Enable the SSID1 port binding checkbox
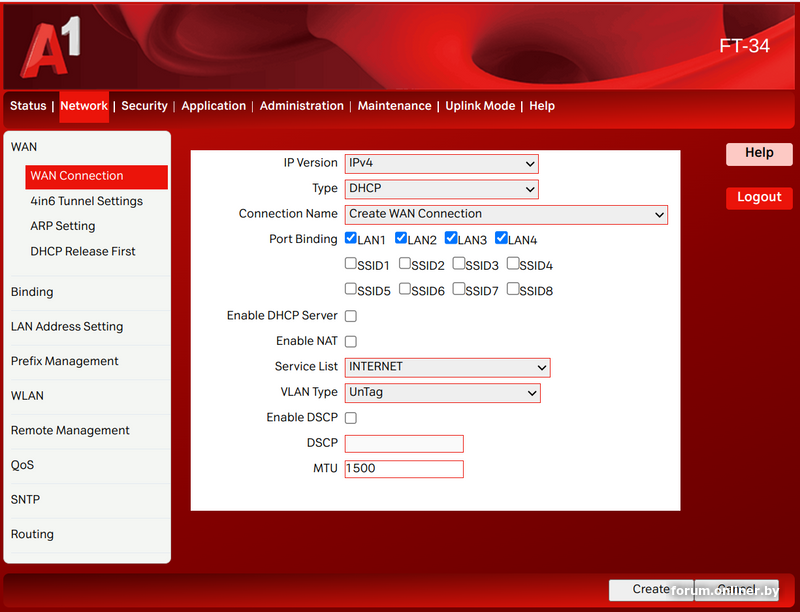Viewport: 800px width, 612px height. [x=351, y=265]
